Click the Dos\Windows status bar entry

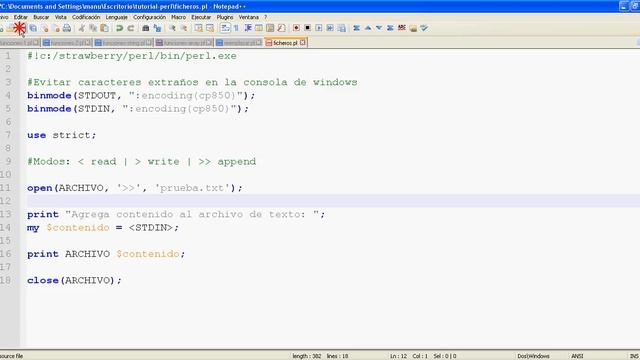point(533,356)
